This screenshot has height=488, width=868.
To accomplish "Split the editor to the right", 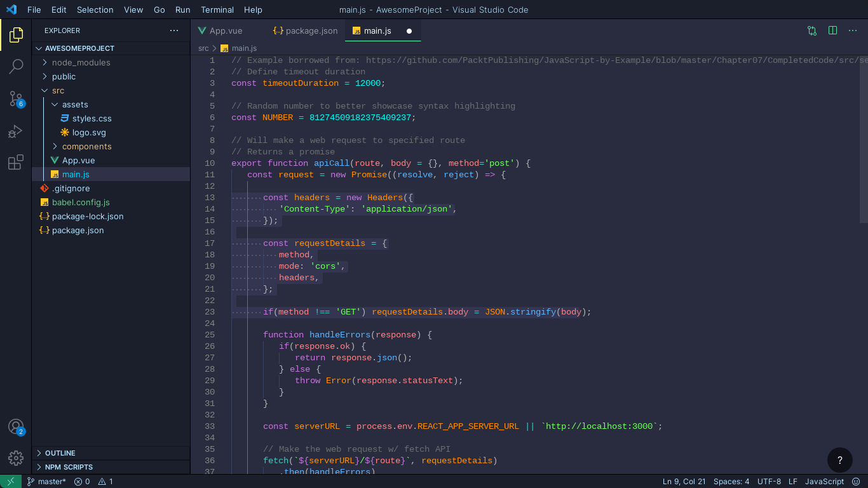I will point(832,30).
